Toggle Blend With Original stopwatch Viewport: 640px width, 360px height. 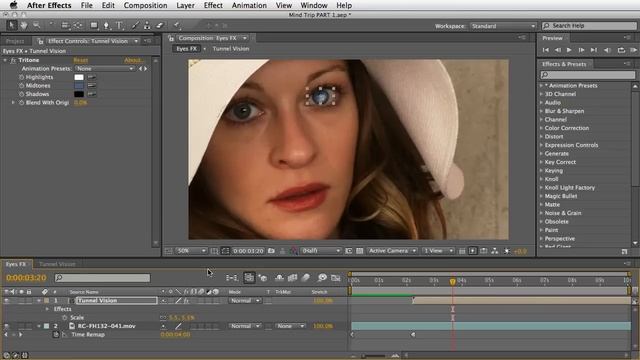pos(21,103)
